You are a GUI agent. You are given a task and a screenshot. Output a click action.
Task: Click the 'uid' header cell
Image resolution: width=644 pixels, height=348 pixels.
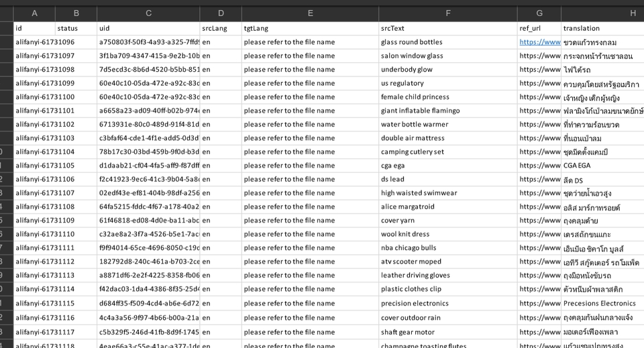pos(148,28)
